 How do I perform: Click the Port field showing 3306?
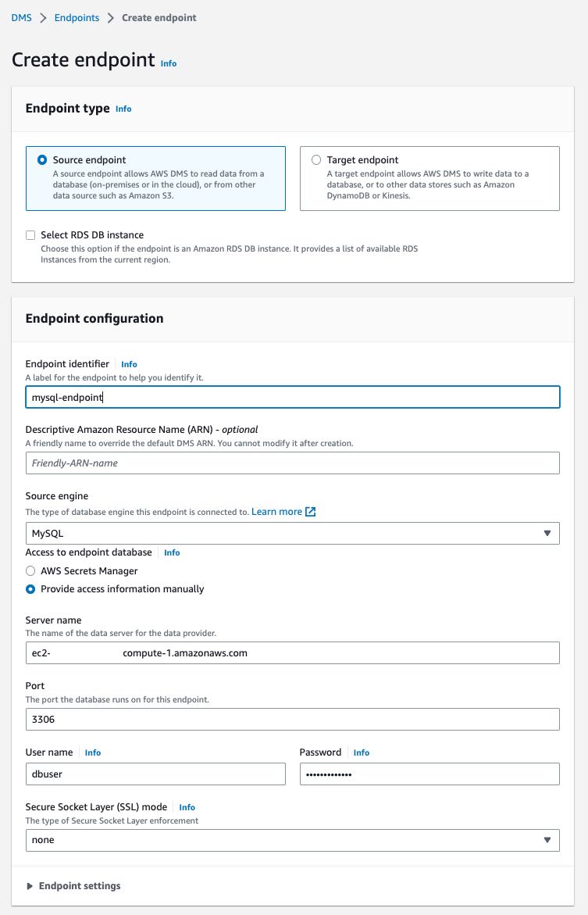click(292, 719)
